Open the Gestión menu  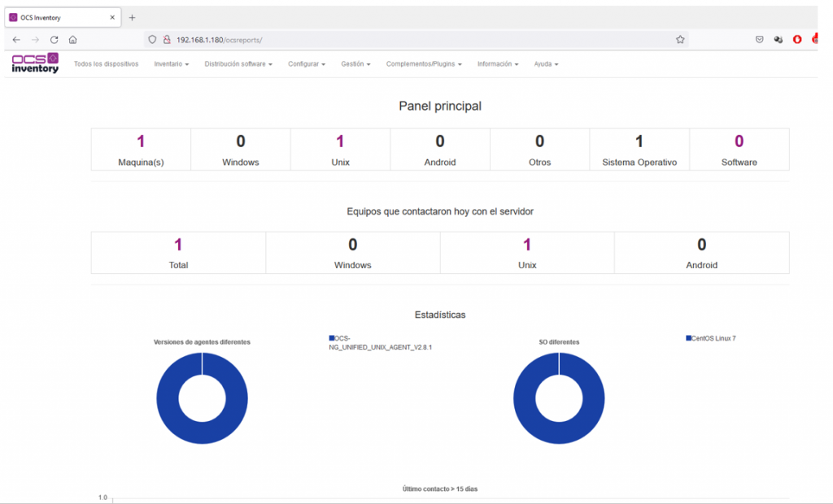355,63
